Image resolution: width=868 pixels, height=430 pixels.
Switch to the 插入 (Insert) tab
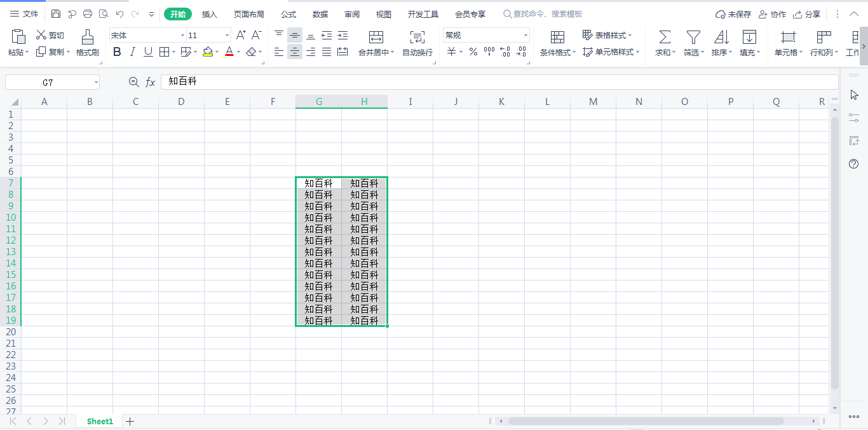[209, 14]
